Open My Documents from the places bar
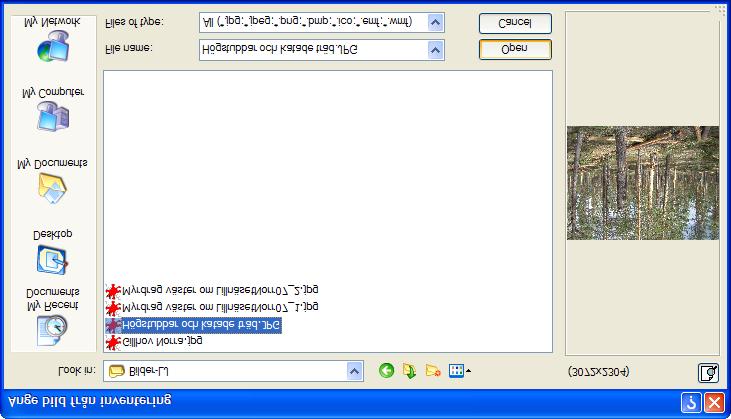This screenshot has height=419, width=731. [53, 182]
